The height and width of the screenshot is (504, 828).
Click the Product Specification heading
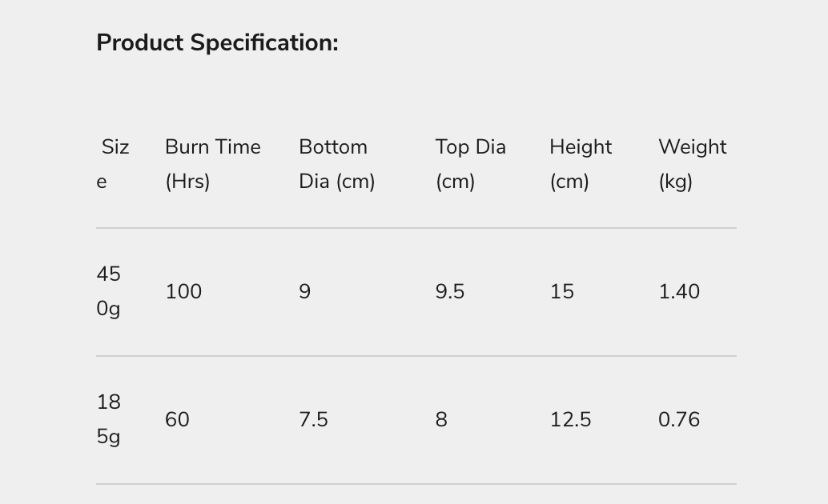tap(217, 42)
